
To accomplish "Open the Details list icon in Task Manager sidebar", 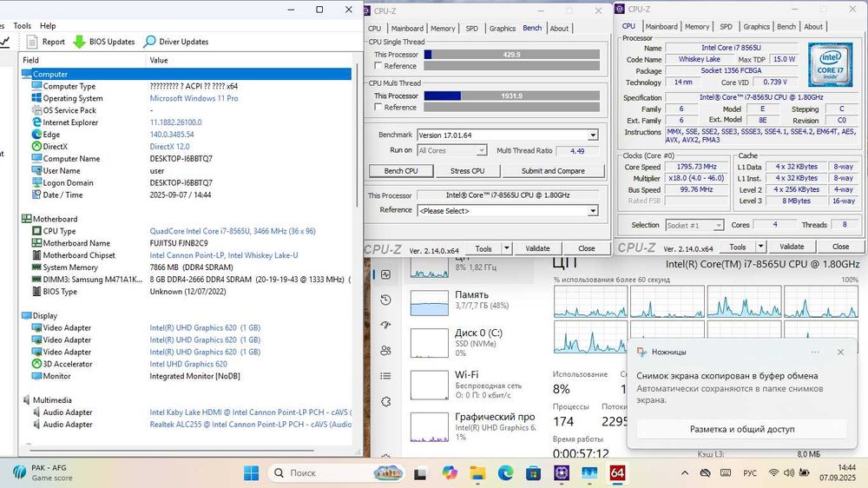I will coord(386,376).
